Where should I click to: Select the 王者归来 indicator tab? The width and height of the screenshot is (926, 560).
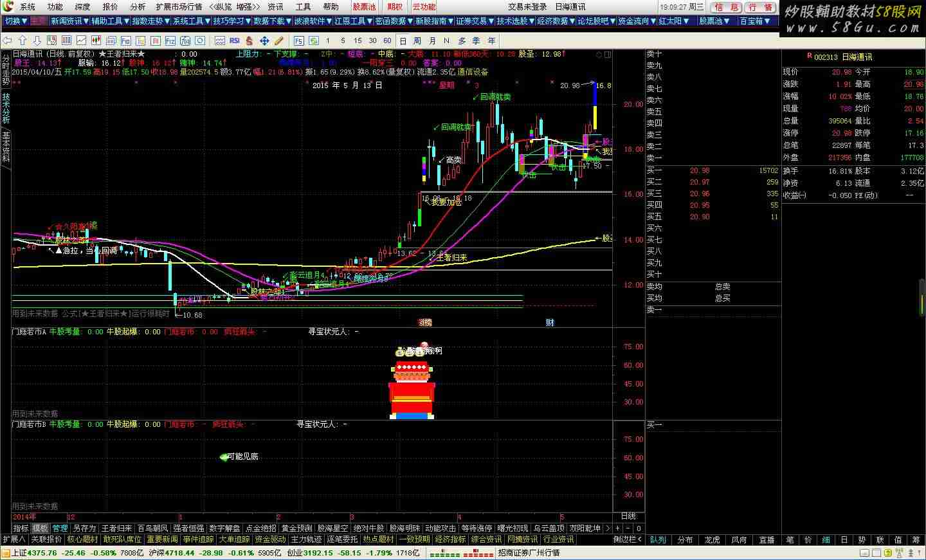116,528
